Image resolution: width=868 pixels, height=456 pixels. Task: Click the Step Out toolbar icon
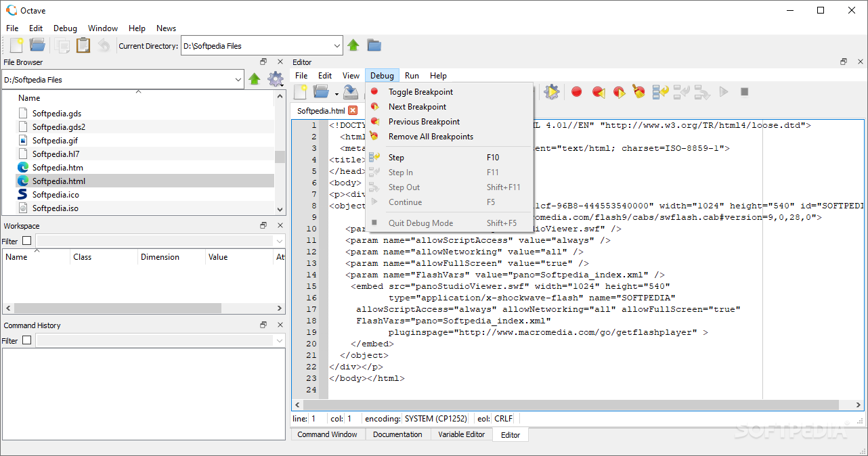tap(702, 91)
